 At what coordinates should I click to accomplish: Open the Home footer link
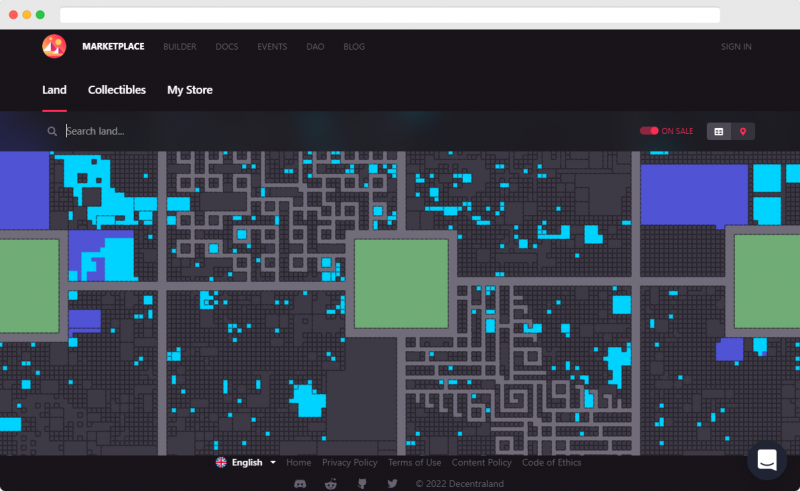pyautogui.click(x=298, y=462)
